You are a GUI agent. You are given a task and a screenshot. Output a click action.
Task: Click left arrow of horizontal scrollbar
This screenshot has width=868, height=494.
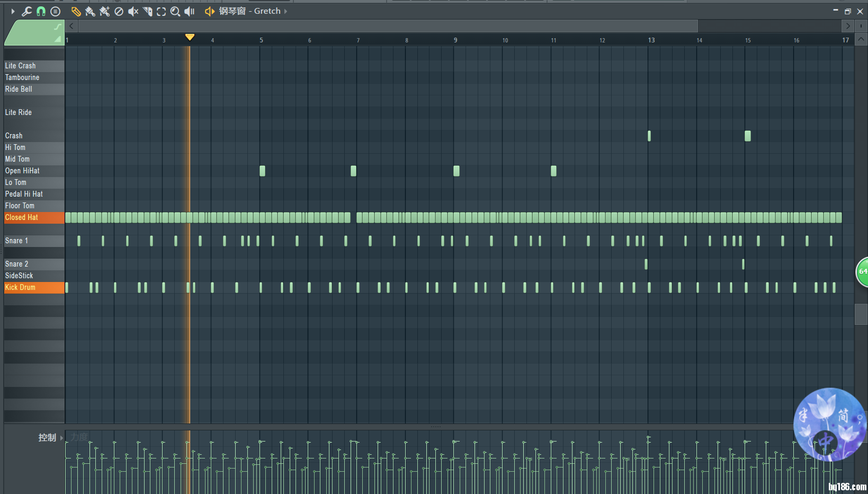click(x=71, y=25)
